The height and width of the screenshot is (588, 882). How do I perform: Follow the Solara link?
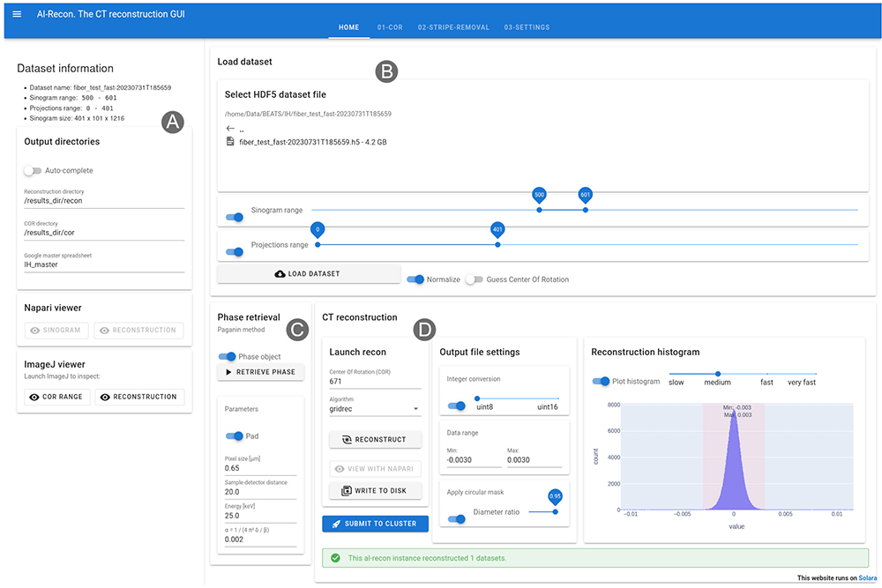867,578
